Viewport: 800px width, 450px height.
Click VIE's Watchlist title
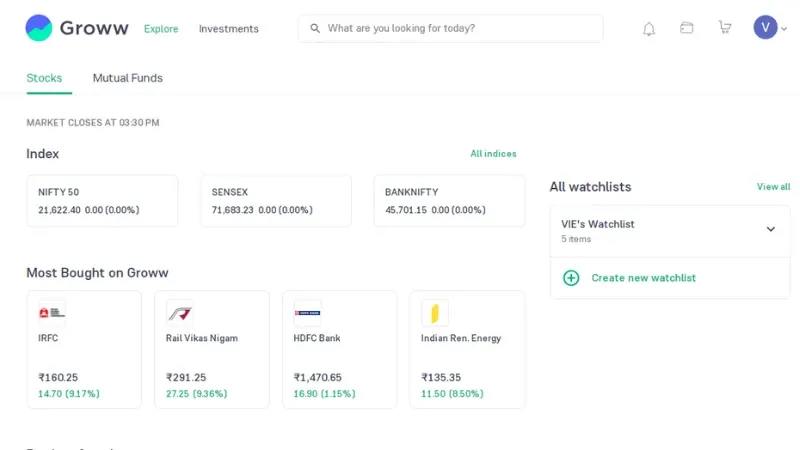tap(598, 224)
